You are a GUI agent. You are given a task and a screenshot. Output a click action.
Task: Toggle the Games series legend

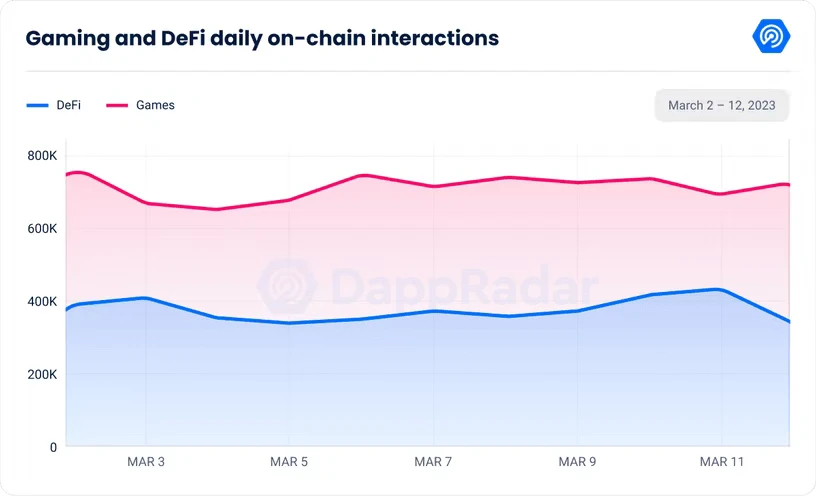141,105
